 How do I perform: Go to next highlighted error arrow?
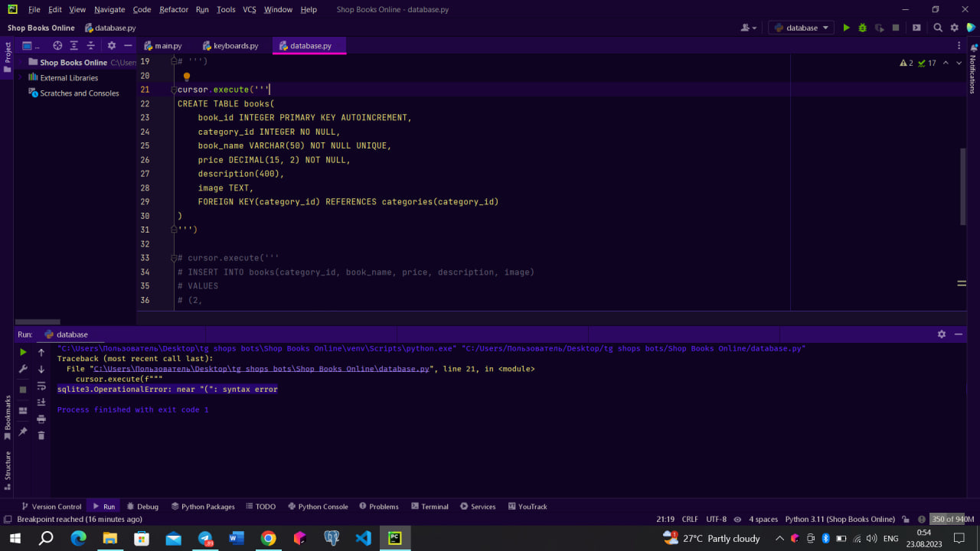[959, 63]
